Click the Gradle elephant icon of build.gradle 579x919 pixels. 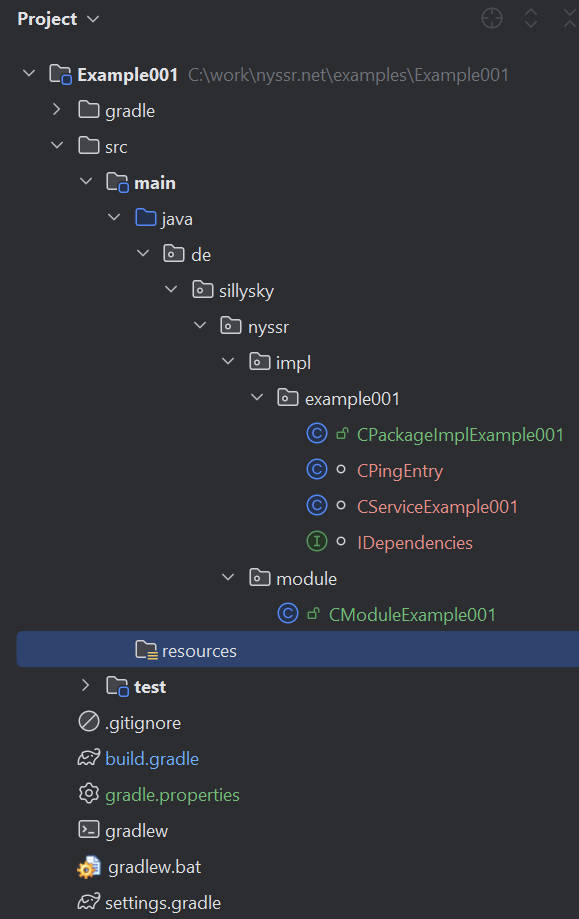(x=88, y=758)
